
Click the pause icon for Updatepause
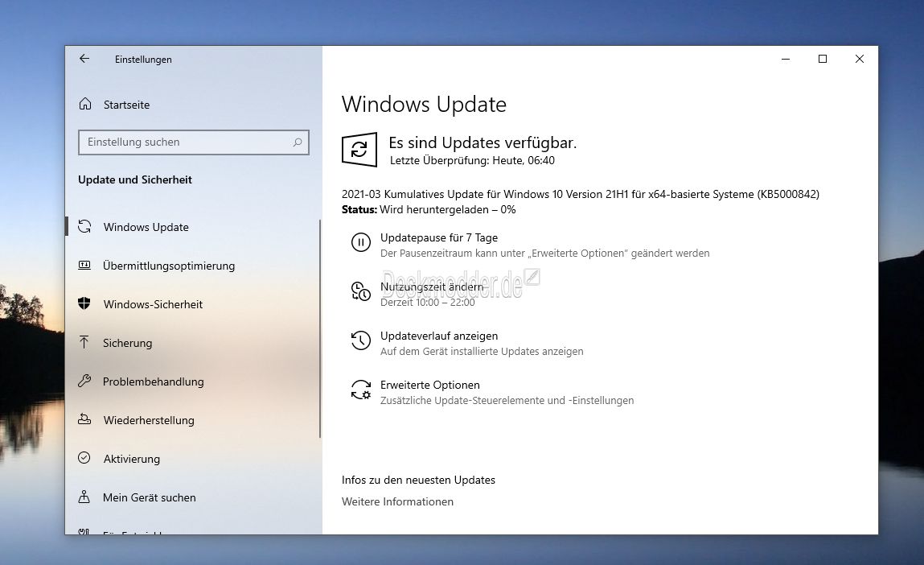tap(360, 242)
